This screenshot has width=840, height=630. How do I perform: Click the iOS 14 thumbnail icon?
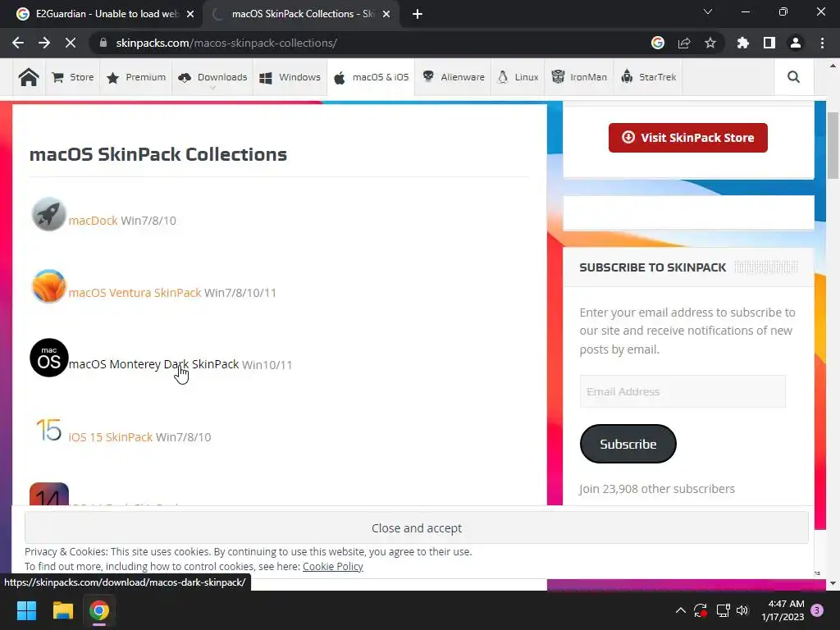click(x=48, y=494)
